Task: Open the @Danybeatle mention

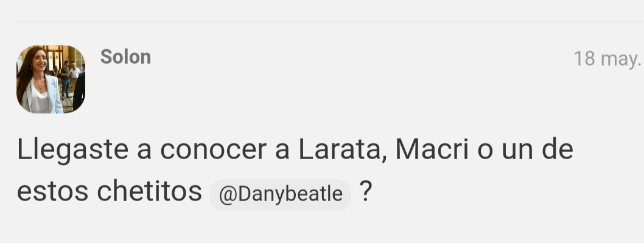Action: [281, 194]
